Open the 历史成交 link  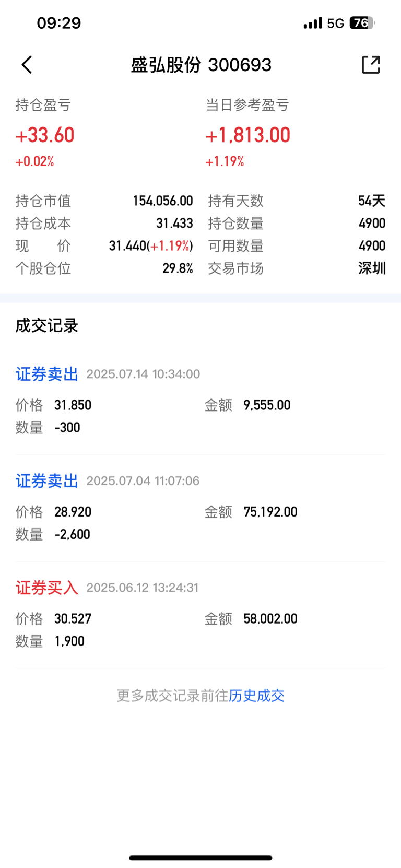[x=256, y=696]
